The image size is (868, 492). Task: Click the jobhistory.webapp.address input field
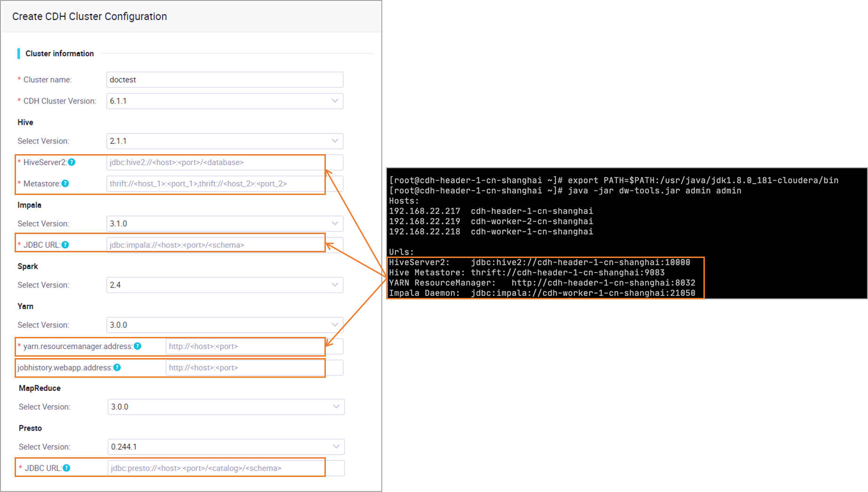tap(254, 367)
